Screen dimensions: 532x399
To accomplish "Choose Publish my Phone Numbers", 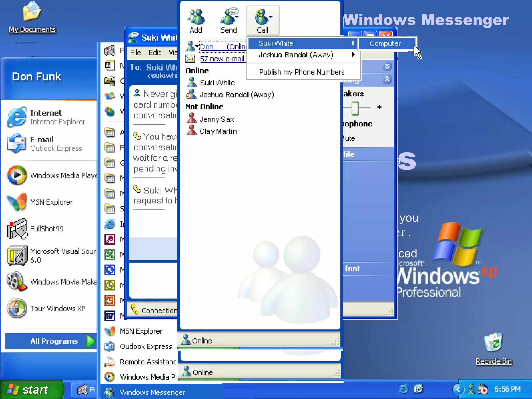I will tap(302, 72).
